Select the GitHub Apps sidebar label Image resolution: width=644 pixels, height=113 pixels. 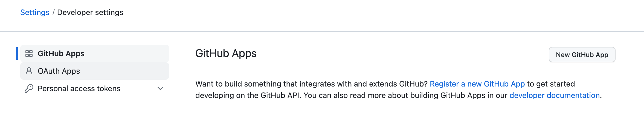[61, 53]
